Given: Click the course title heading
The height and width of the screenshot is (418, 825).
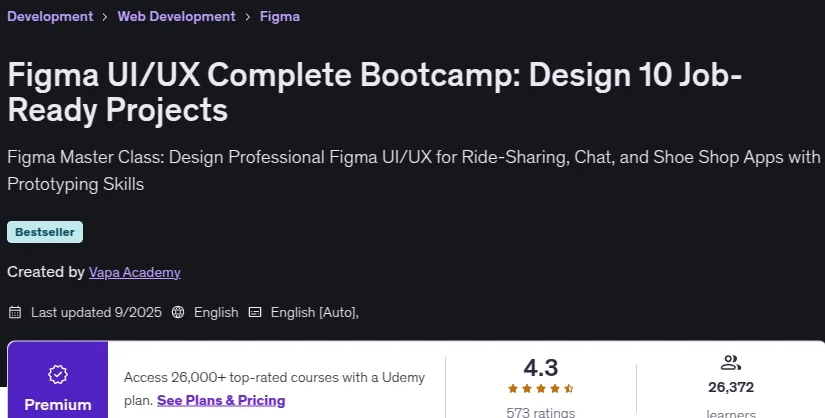Looking at the screenshot, I should coord(375,92).
